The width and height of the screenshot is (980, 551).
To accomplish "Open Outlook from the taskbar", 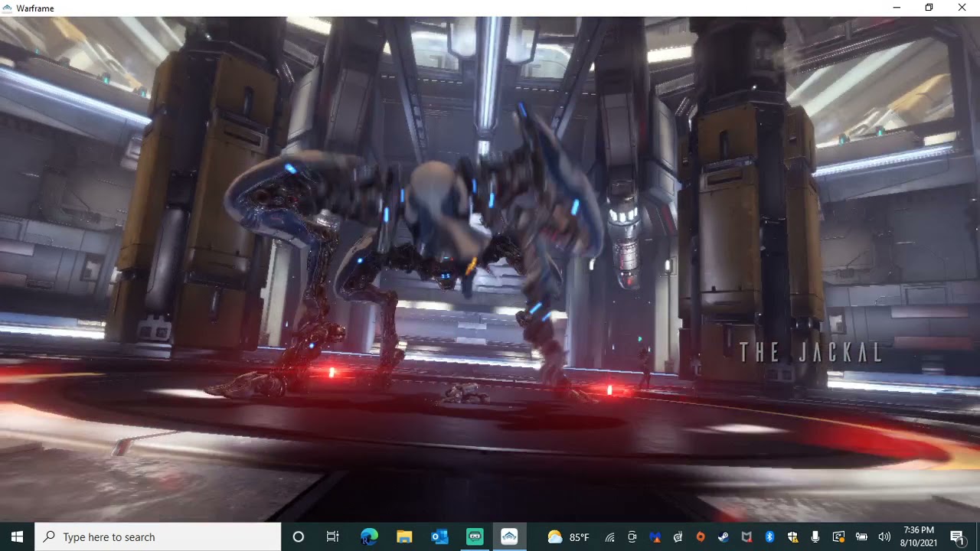I will click(x=439, y=536).
